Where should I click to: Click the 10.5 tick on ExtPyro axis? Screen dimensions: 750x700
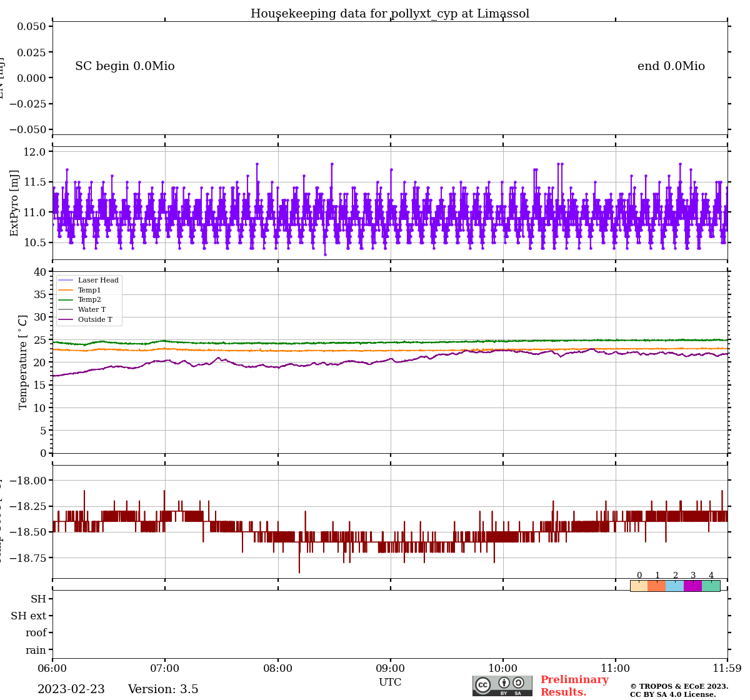click(x=35, y=242)
